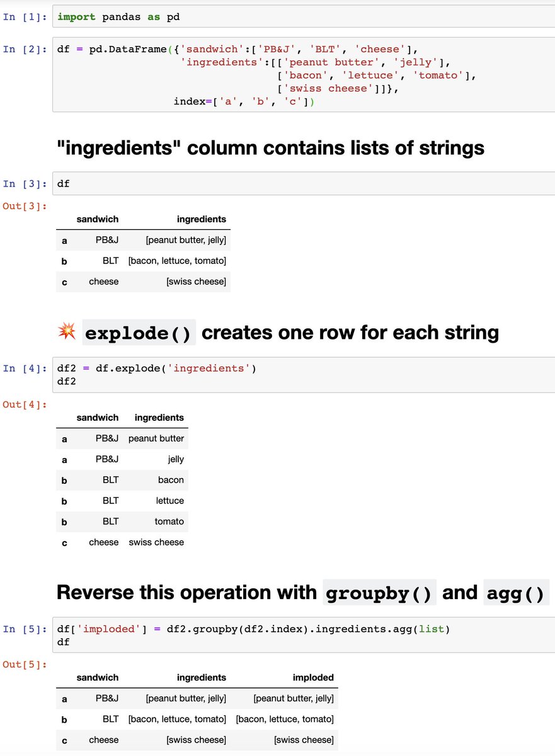Image resolution: width=555 pixels, height=756 pixels.
Task: Click the 'ingredients column contains lists' heading
Action: [x=270, y=147]
